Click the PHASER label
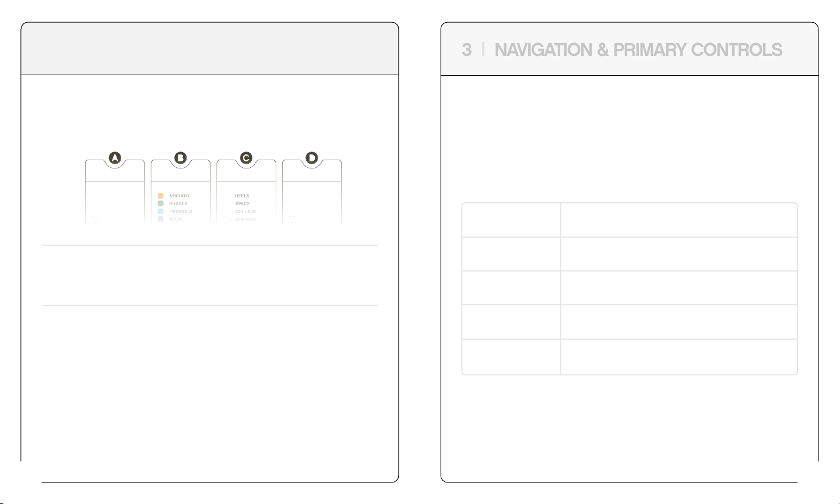The image size is (840, 504). point(178,204)
